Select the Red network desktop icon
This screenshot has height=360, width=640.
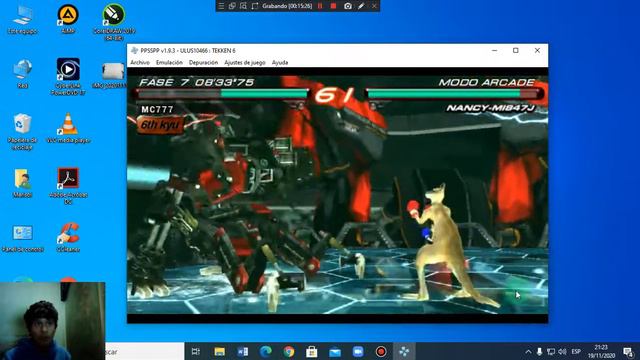22,73
